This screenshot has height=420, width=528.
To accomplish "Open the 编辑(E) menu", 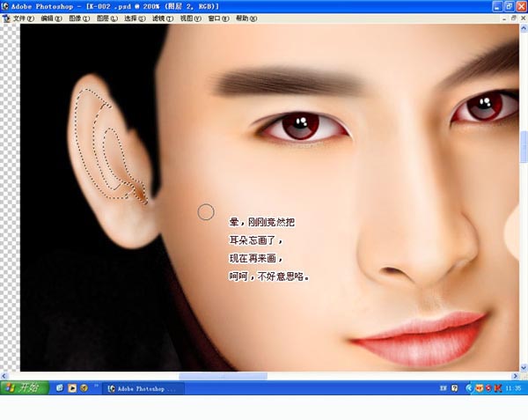I will click(x=52, y=18).
